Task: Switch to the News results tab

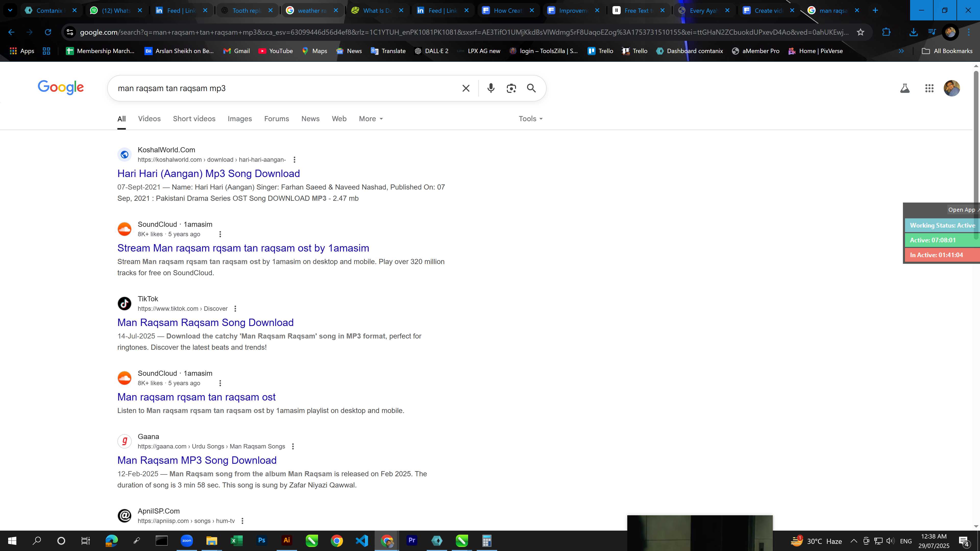Action: (x=310, y=119)
